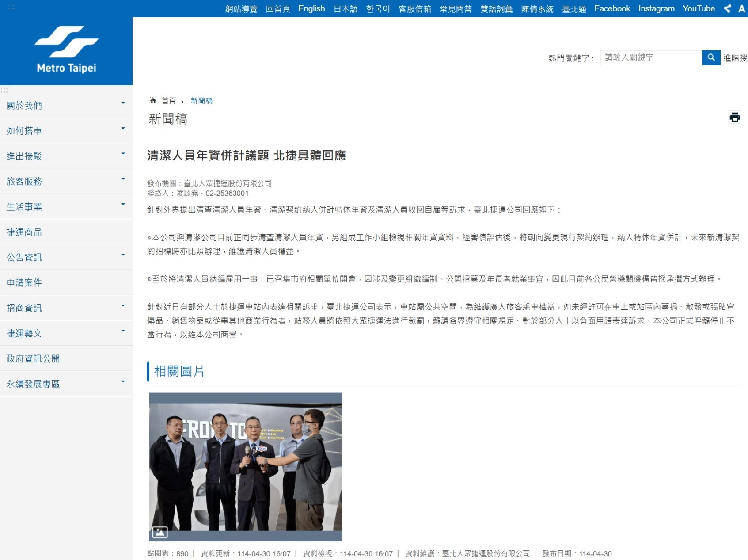Open 客服信箱 link
The image size is (748, 560).
click(415, 9)
